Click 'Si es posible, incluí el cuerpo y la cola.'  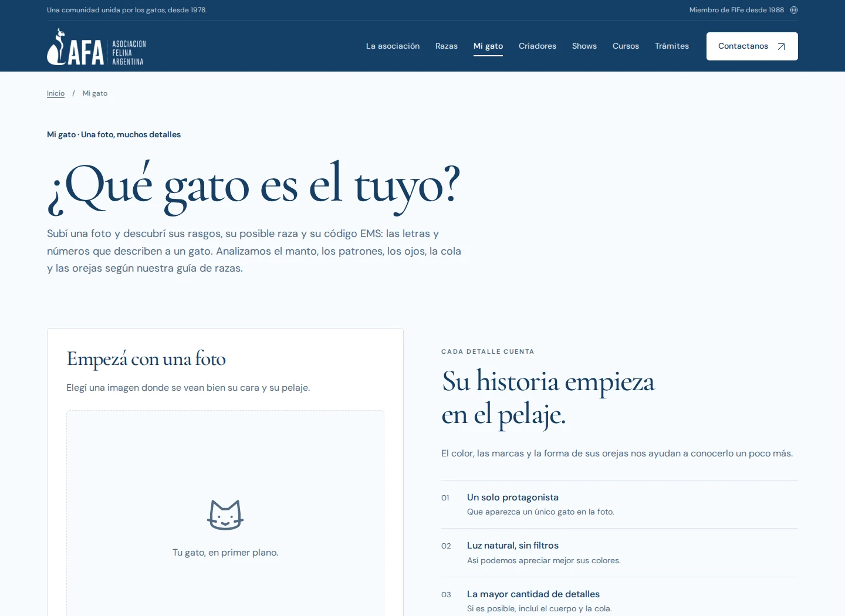pyautogui.click(x=539, y=609)
